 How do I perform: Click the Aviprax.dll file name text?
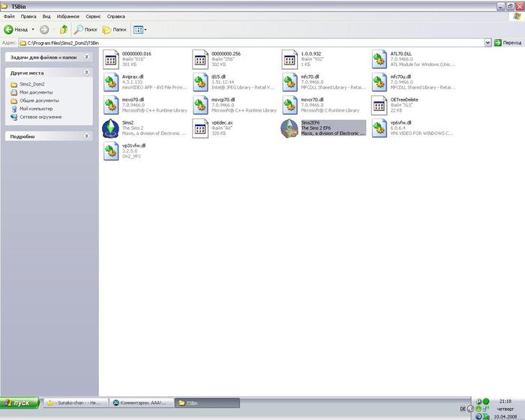point(133,76)
